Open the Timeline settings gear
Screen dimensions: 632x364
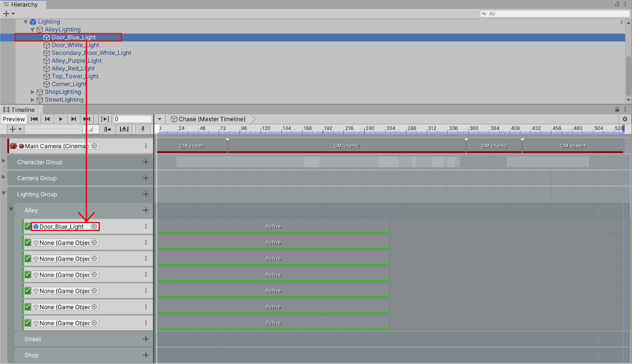click(x=625, y=119)
